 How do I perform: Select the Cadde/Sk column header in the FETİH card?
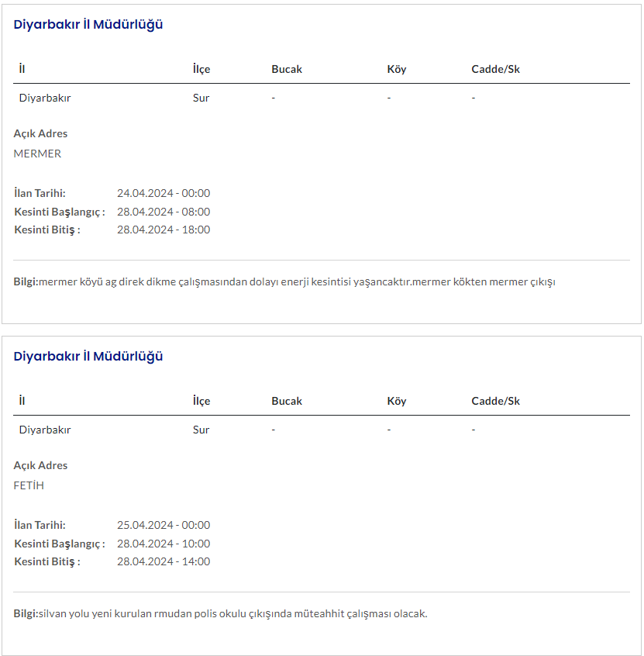[x=495, y=401]
